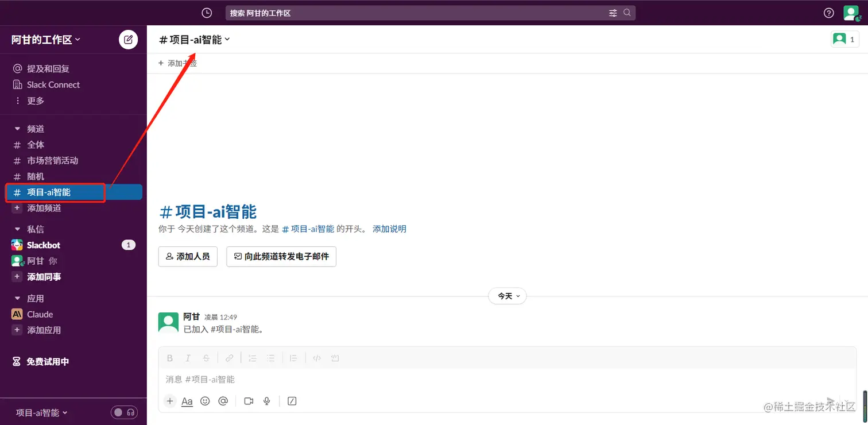
Task: Insert an ordered list
Action: pos(252,358)
